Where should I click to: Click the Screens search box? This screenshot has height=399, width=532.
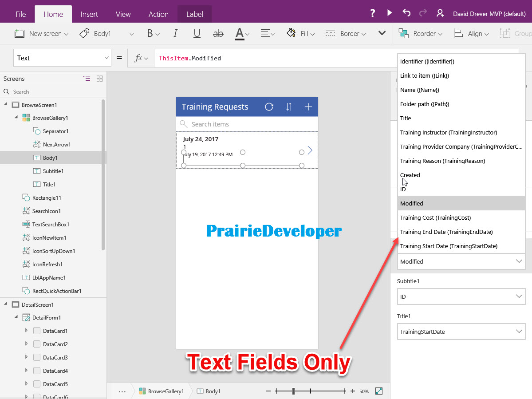pos(53,91)
